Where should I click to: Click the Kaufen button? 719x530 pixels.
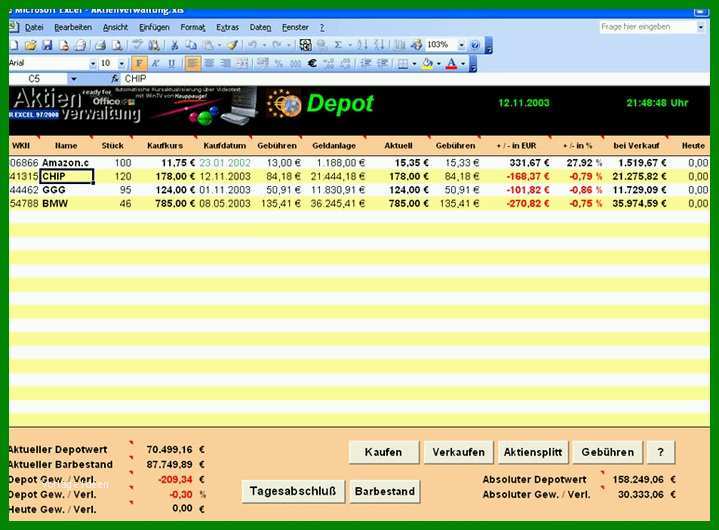pyautogui.click(x=383, y=452)
